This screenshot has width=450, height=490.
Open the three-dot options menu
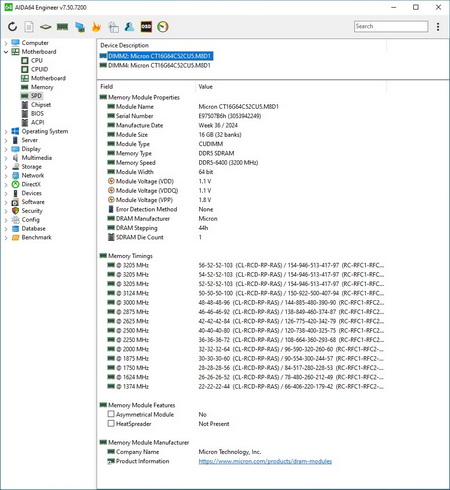tap(438, 27)
